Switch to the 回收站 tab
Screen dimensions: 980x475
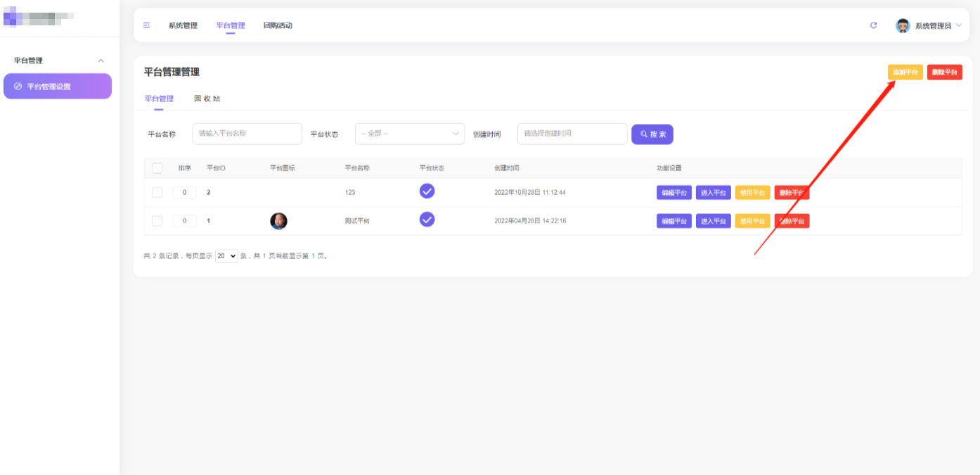point(207,99)
